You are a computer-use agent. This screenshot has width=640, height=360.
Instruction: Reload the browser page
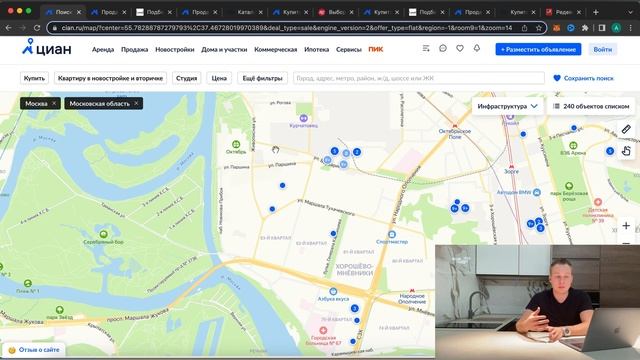click(37, 28)
